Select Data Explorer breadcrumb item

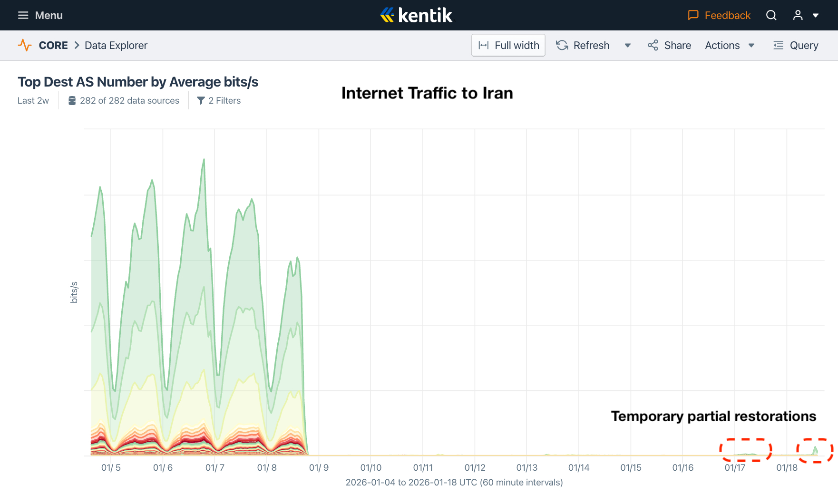pos(116,45)
